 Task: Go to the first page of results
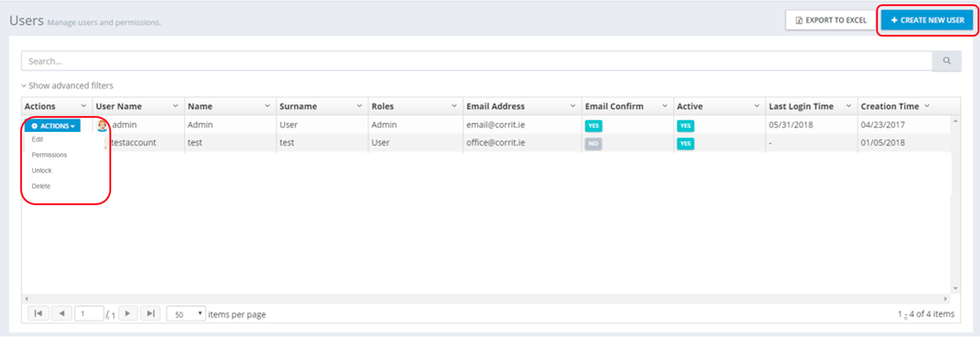[x=38, y=314]
